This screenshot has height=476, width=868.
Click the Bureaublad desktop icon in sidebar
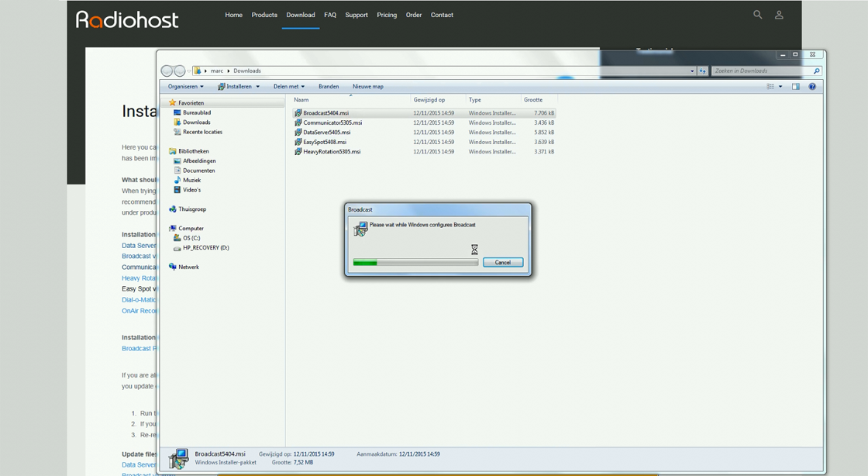coord(177,113)
